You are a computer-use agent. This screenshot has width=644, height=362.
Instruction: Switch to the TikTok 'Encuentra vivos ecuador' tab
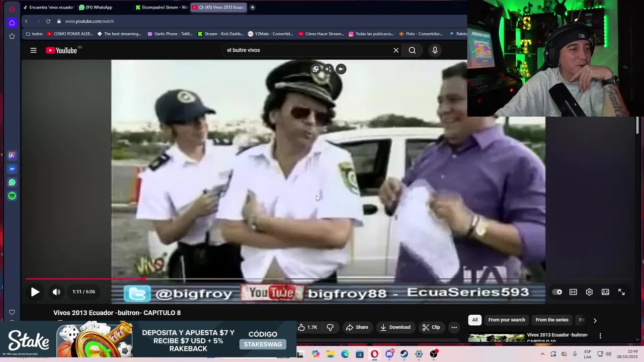coord(49,8)
